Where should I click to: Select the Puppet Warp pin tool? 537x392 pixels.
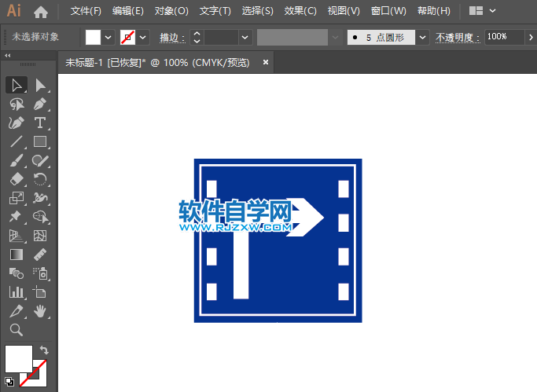pyautogui.click(x=16, y=217)
